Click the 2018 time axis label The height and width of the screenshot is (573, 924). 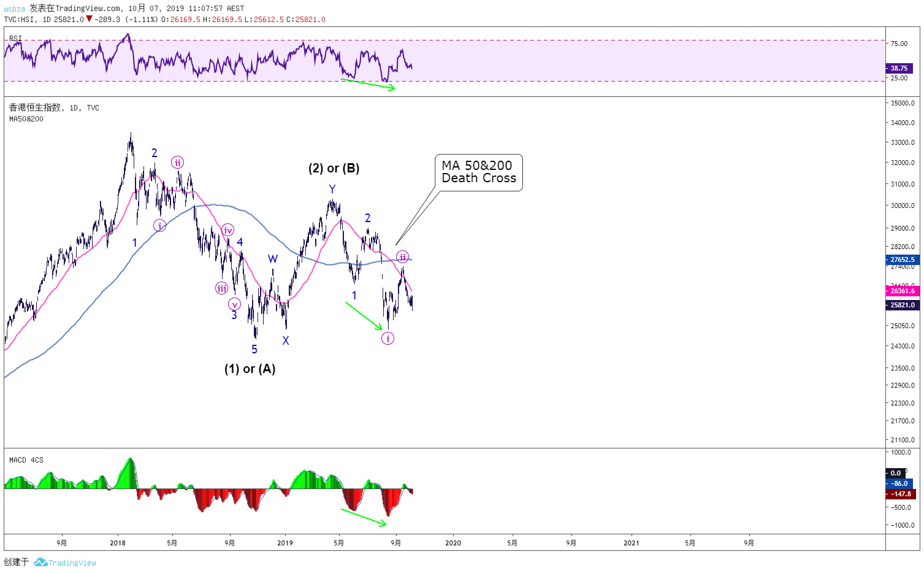tap(118, 543)
